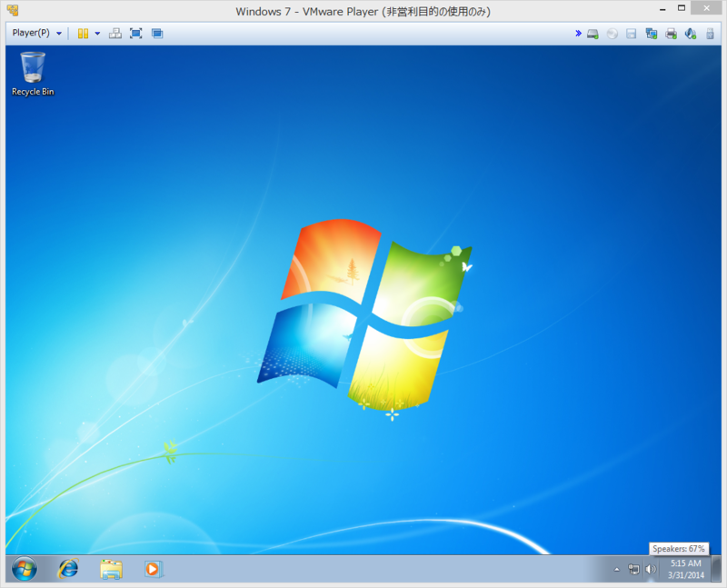This screenshot has height=588, width=727.
Task: Open the clock showing 5:15 AM
Action: coord(686,569)
